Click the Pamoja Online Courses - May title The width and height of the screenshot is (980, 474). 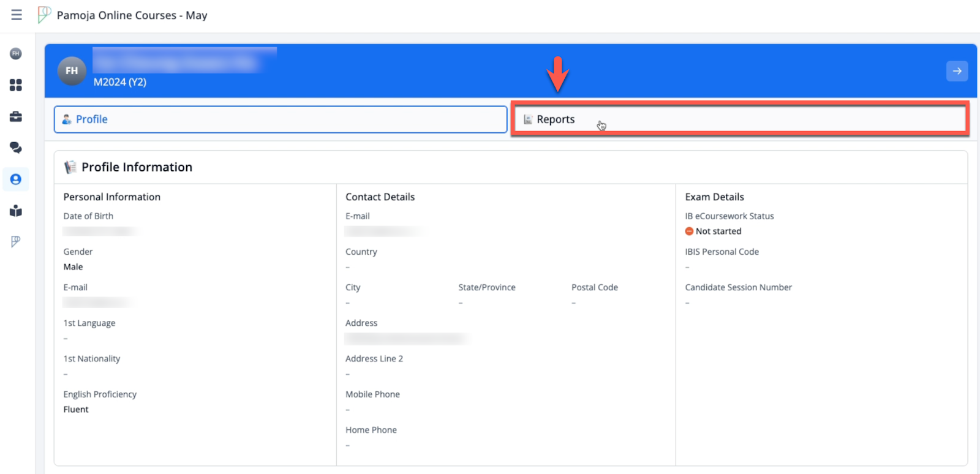click(x=132, y=15)
